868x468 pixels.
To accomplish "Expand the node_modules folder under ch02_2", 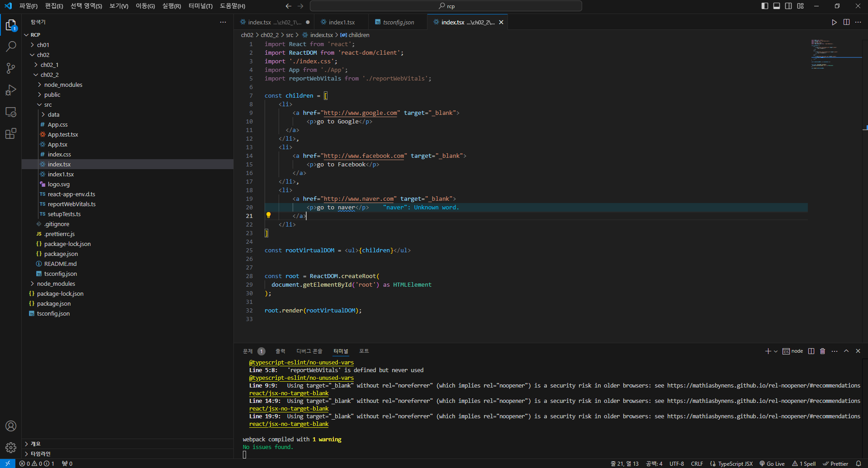I will (x=63, y=85).
